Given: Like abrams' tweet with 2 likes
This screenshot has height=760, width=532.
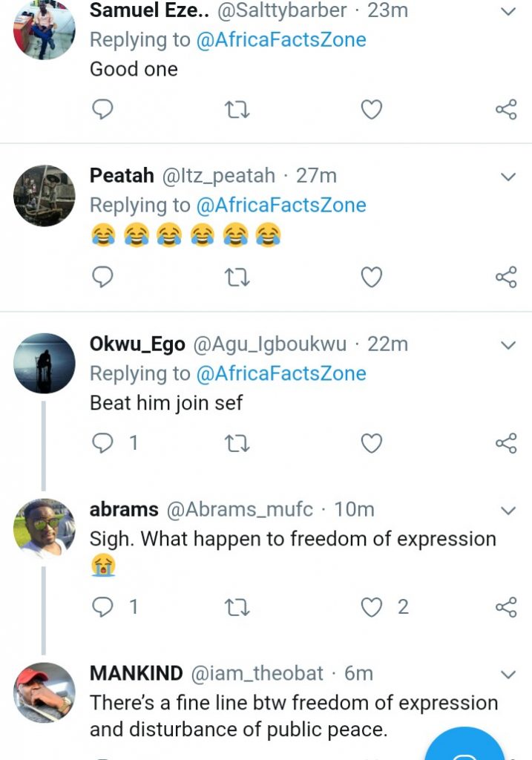Looking at the screenshot, I should click(371, 607).
